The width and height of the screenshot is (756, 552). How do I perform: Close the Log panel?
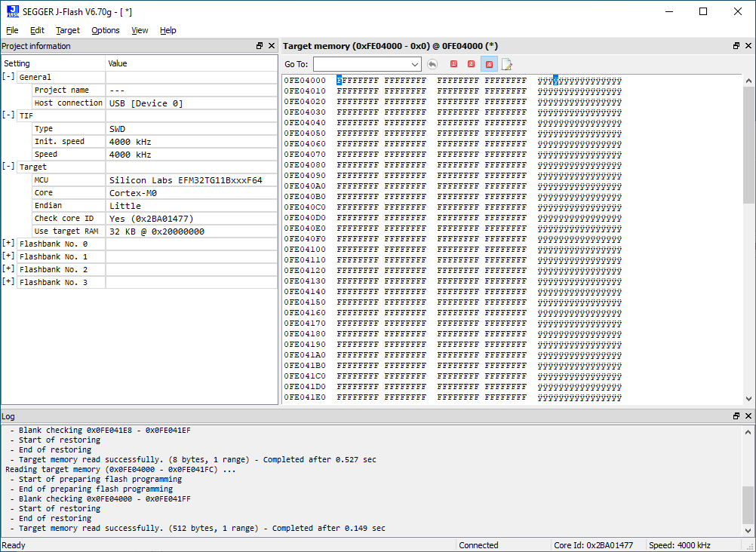(x=748, y=416)
